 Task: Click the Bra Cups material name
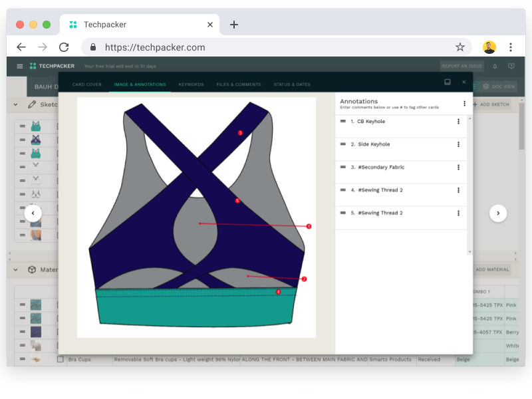click(79, 359)
